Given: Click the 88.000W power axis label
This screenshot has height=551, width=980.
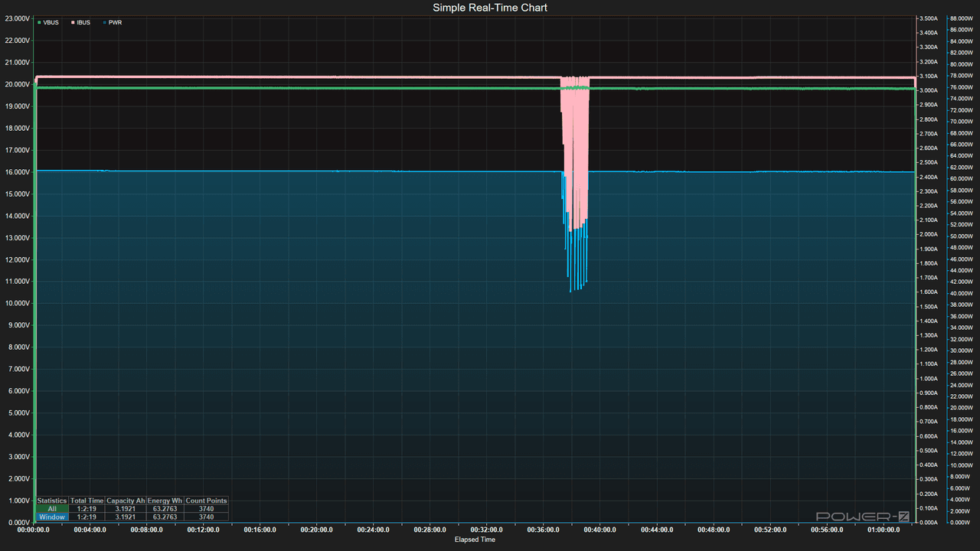Looking at the screenshot, I should point(961,18).
